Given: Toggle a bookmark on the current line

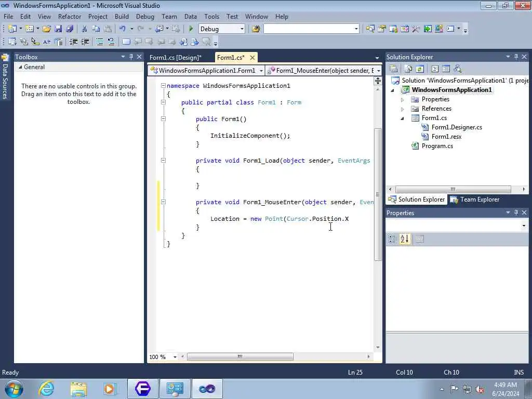Looking at the screenshot, I should [126, 42].
